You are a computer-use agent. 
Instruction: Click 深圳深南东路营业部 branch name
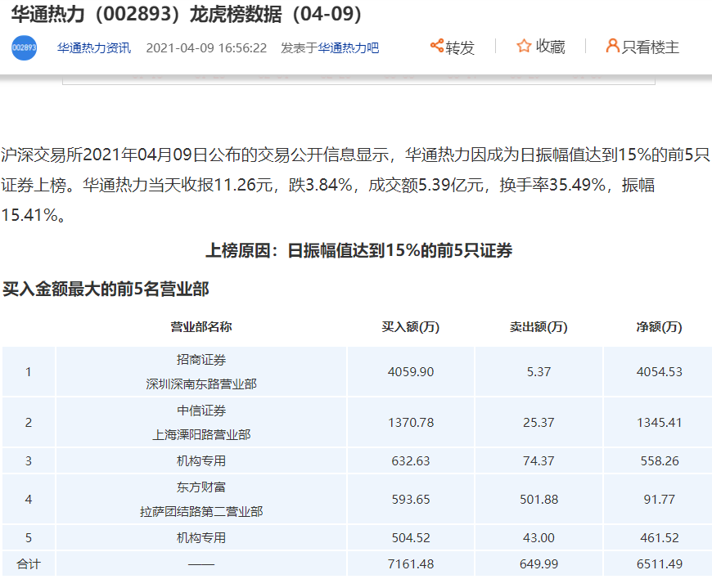(201, 384)
